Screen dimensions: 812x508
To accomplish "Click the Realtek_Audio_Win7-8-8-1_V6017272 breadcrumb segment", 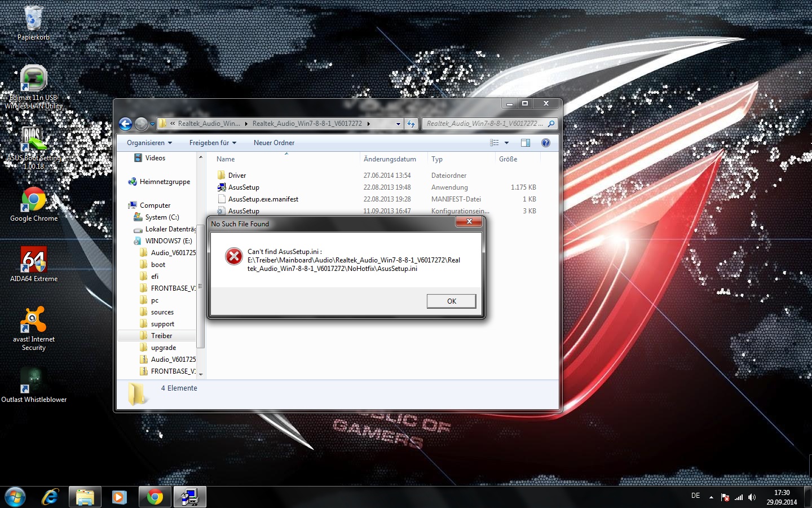I will click(x=307, y=124).
